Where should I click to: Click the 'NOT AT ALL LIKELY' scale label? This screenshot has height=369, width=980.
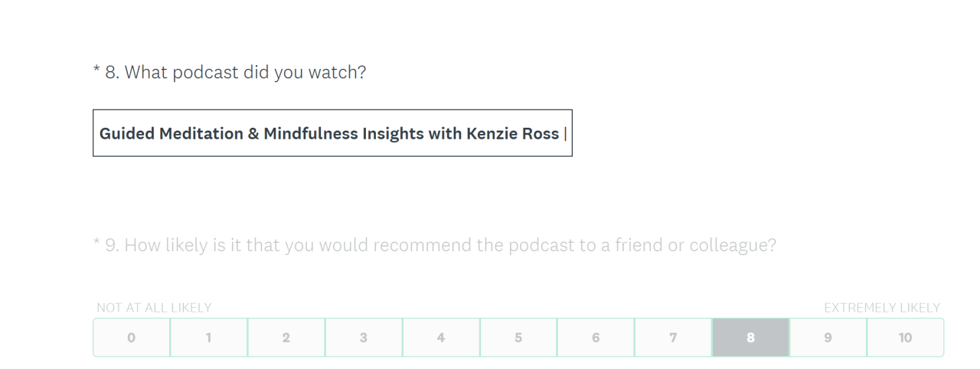(154, 308)
